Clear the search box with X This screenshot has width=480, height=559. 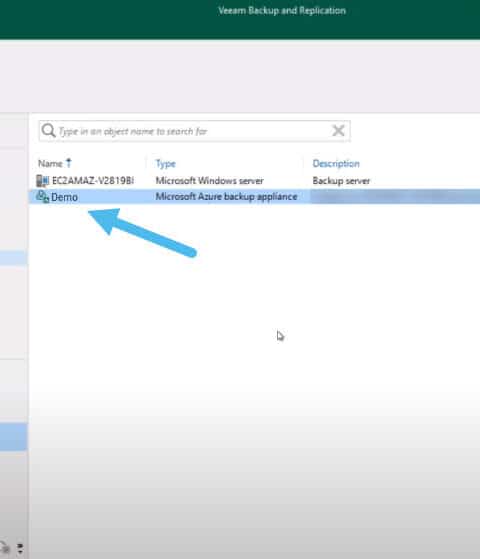pyautogui.click(x=338, y=131)
